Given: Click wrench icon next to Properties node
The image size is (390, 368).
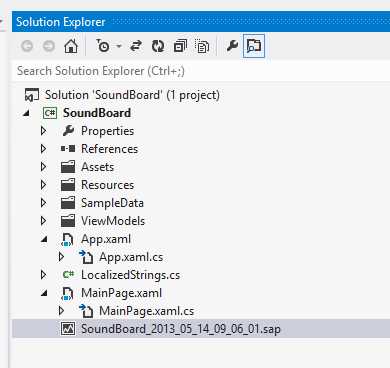Looking at the screenshot, I should click(68, 131).
